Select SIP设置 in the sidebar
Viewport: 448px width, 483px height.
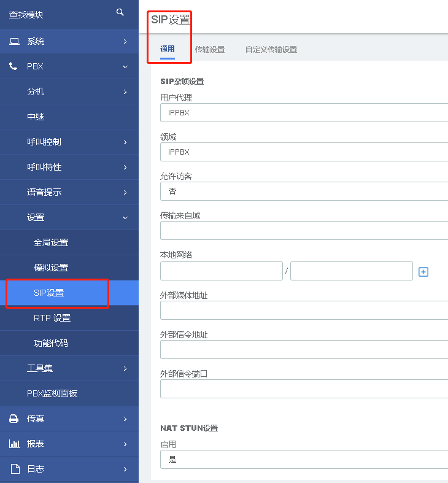[x=69, y=293]
